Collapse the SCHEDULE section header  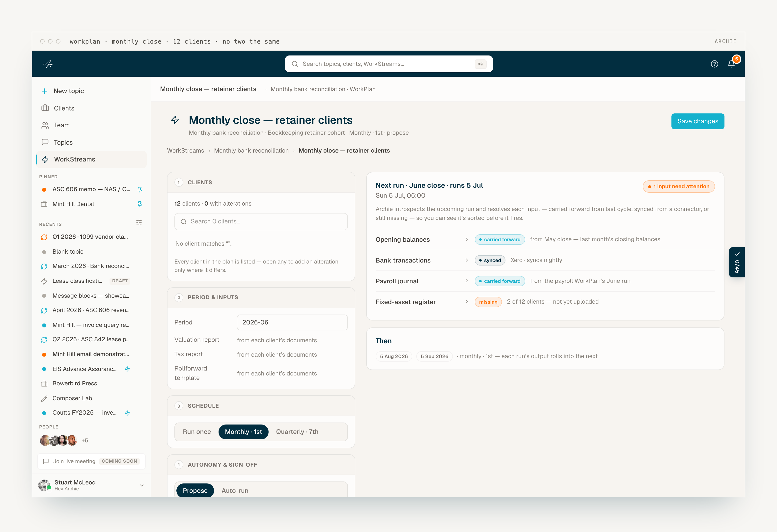[261, 406]
